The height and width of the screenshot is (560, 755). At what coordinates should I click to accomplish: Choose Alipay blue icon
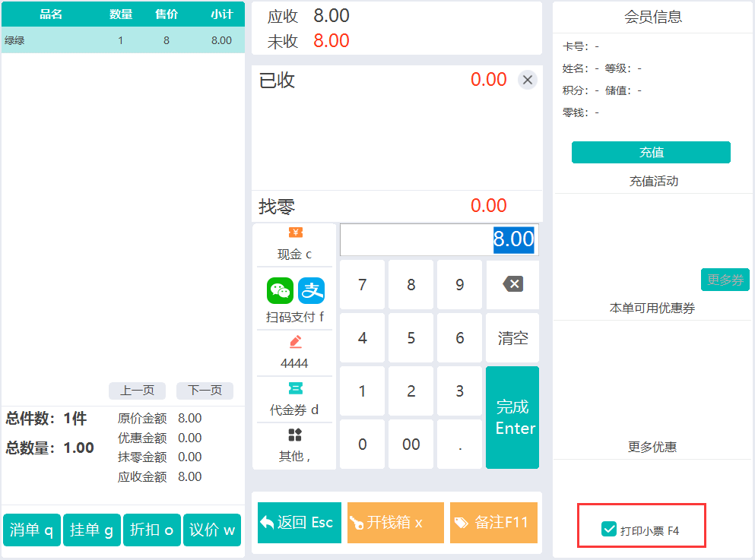pyautogui.click(x=311, y=290)
